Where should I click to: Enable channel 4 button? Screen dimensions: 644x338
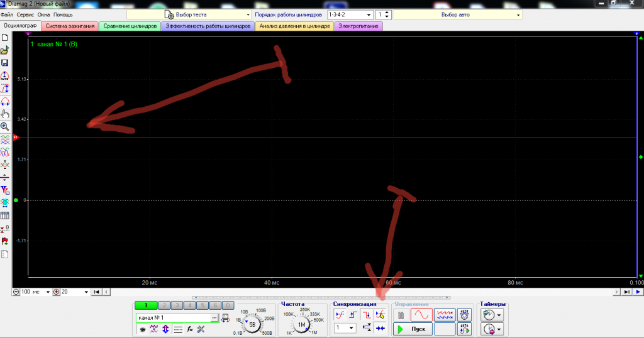click(x=190, y=305)
